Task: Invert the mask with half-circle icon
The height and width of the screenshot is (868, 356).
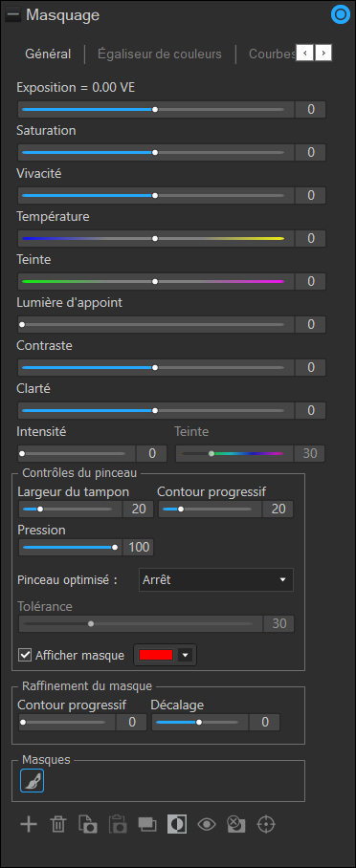Action: point(177,824)
